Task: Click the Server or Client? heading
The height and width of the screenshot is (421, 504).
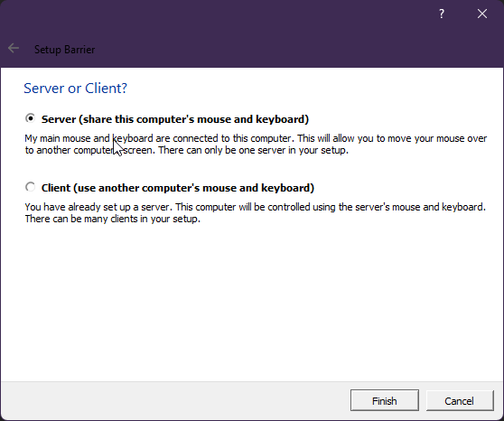Action: pos(76,89)
